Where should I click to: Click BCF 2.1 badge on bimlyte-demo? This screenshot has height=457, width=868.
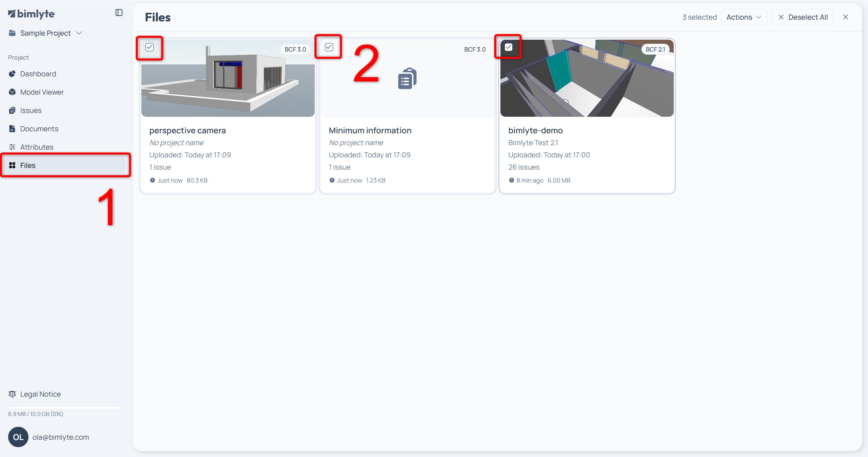(x=655, y=49)
